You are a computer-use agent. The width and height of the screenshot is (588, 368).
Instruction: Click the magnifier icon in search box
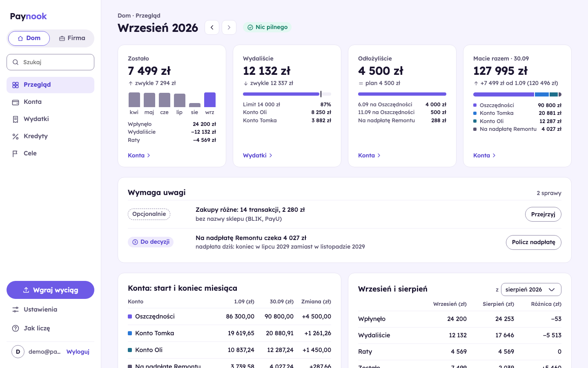tap(16, 62)
